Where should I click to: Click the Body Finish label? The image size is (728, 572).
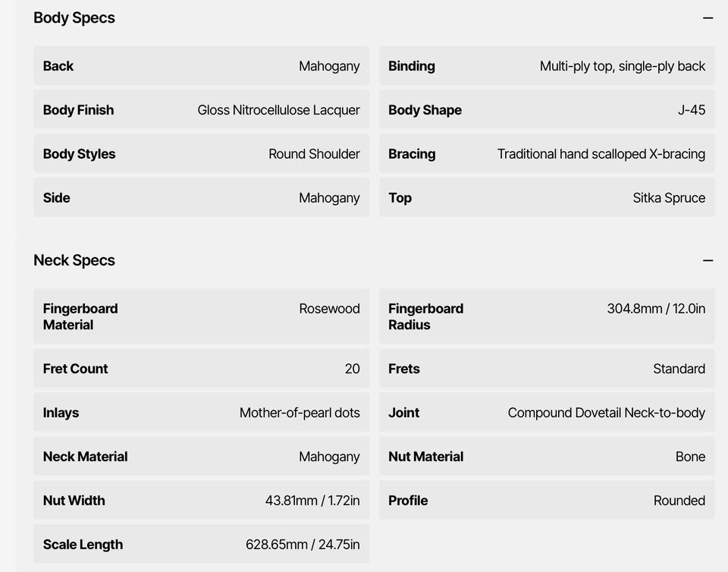(78, 110)
